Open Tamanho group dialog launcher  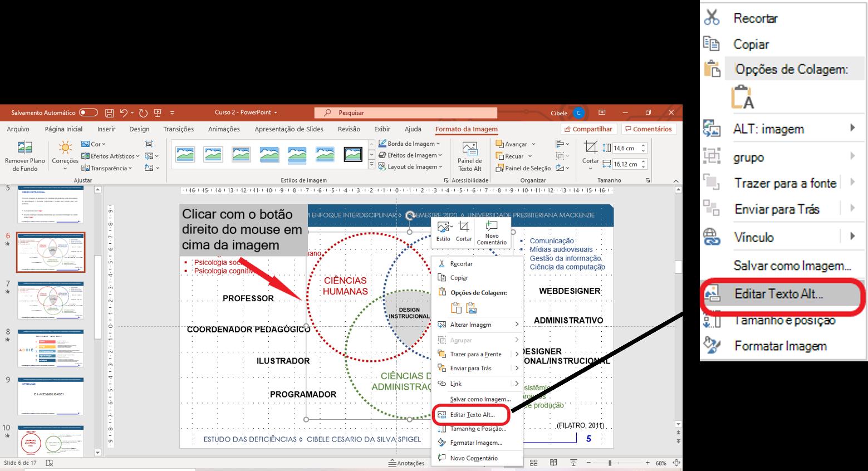[x=648, y=180]
